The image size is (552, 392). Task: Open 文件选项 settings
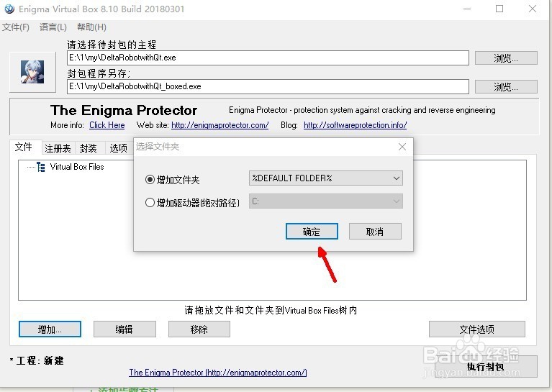[x=477, y=329]
